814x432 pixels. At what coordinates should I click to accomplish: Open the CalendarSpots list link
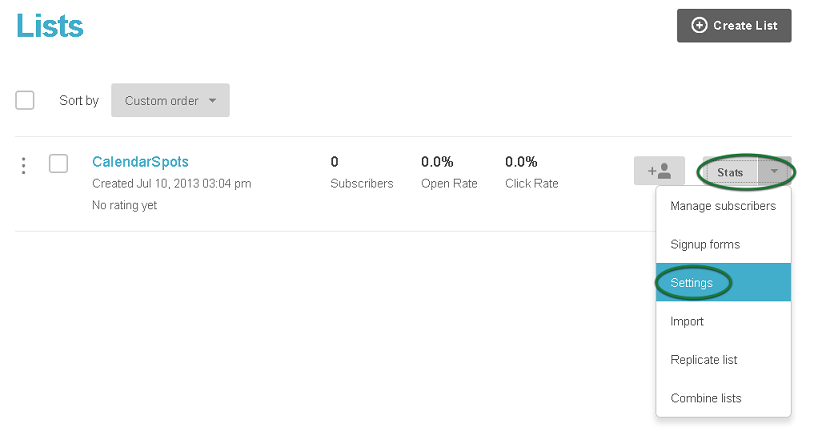[140, 162]
